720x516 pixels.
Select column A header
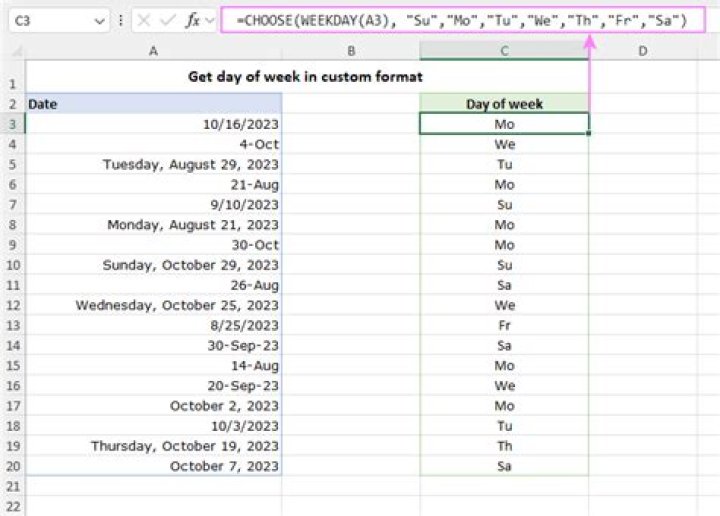[153, 50]
